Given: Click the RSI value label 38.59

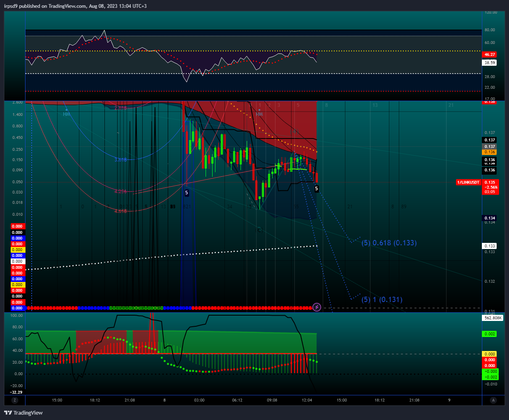Looking at the screenshot, I should click(x=490, y=63).
